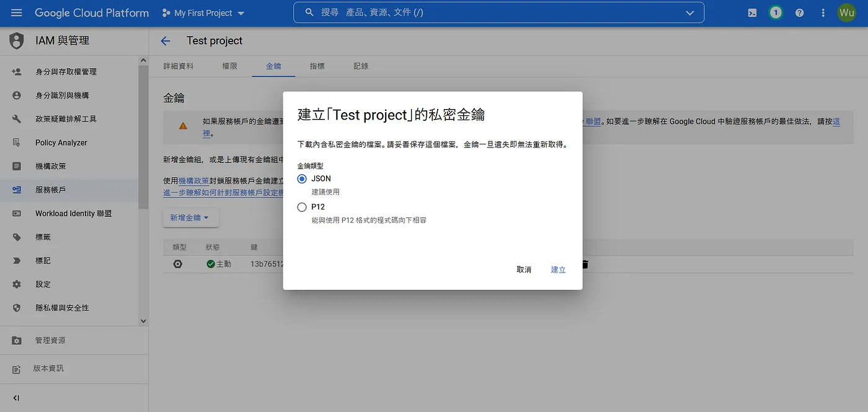Select the JSON key type radio

[302, 178]
